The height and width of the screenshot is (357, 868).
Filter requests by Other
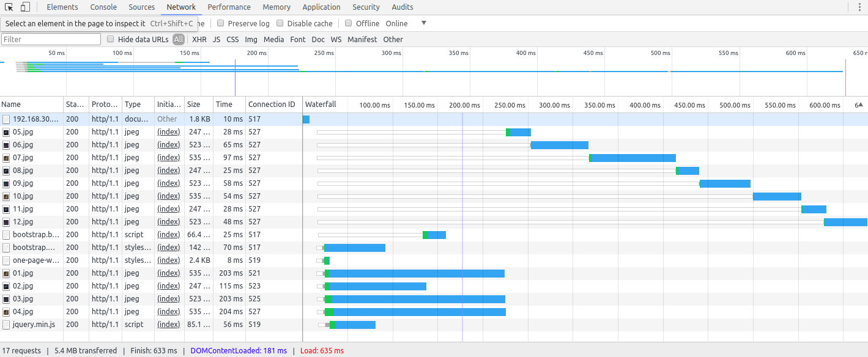[393, 39]
